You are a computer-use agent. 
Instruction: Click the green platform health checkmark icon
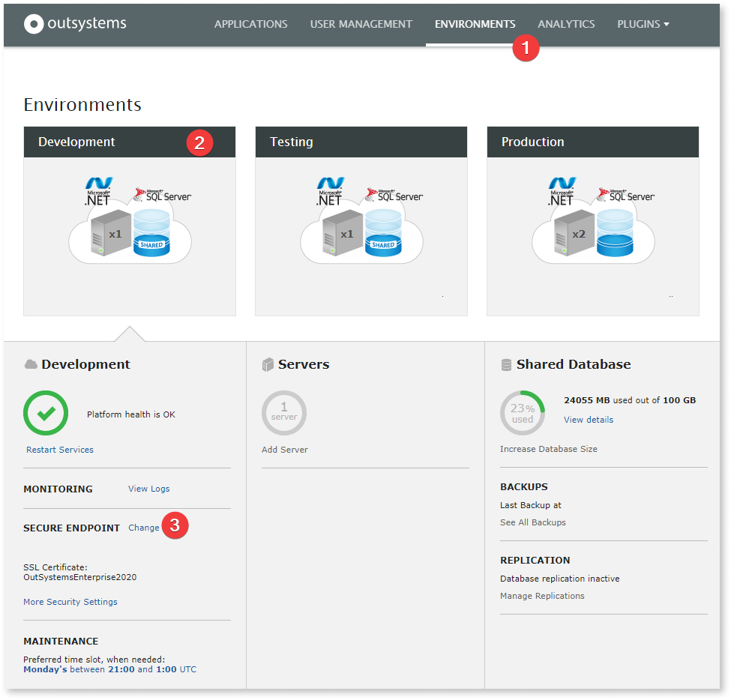click(x=46, y=411)
